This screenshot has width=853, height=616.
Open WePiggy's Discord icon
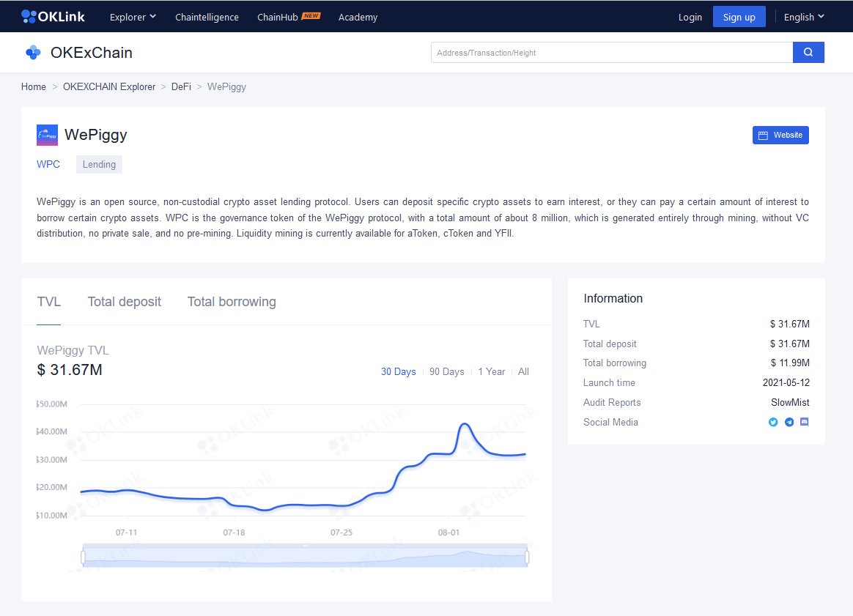[x=805, y=422]
